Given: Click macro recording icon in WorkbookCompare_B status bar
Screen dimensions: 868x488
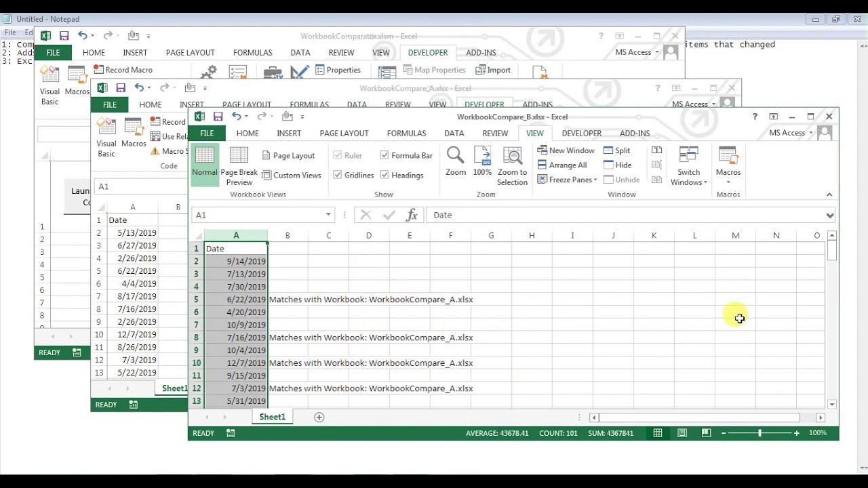Looking at the screenshot, I should click(x=231, y=433).
